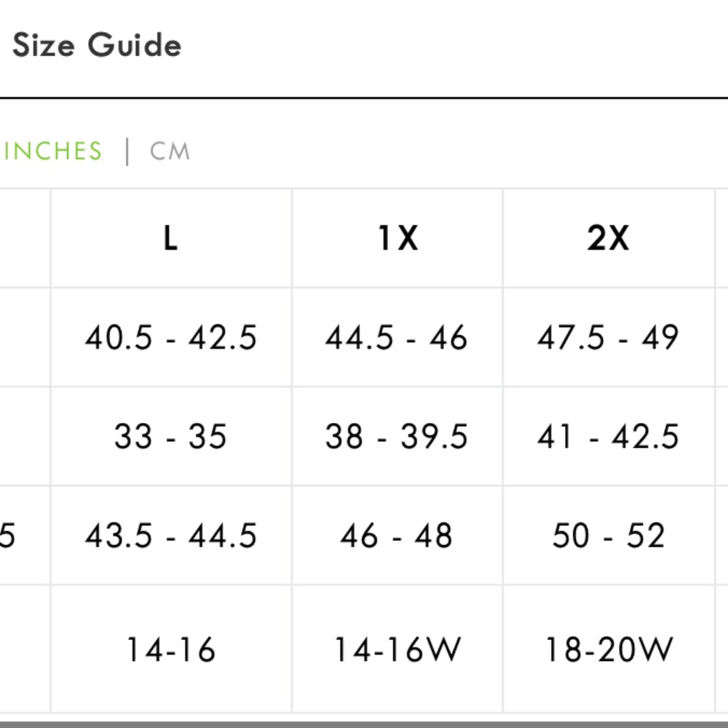728x728 pixels.
Task: Click the 14-16W dress size cell
Action: click(397, 649)
